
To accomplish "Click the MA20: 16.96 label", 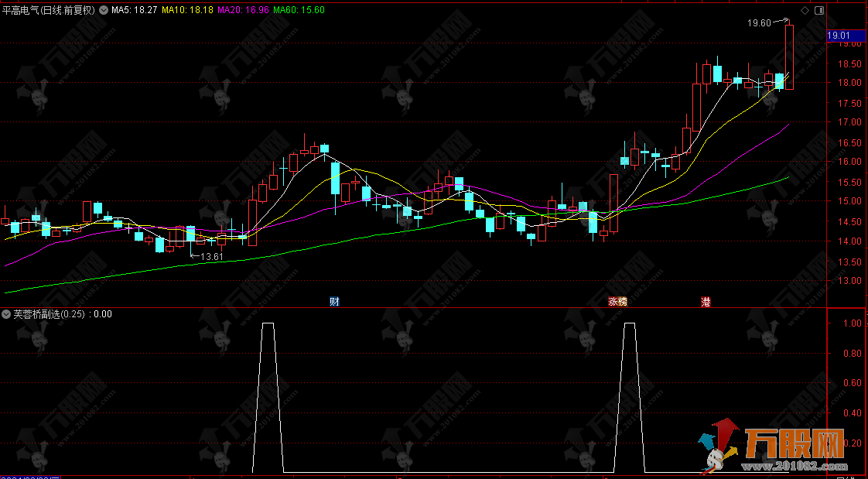I will coord(243,10).
